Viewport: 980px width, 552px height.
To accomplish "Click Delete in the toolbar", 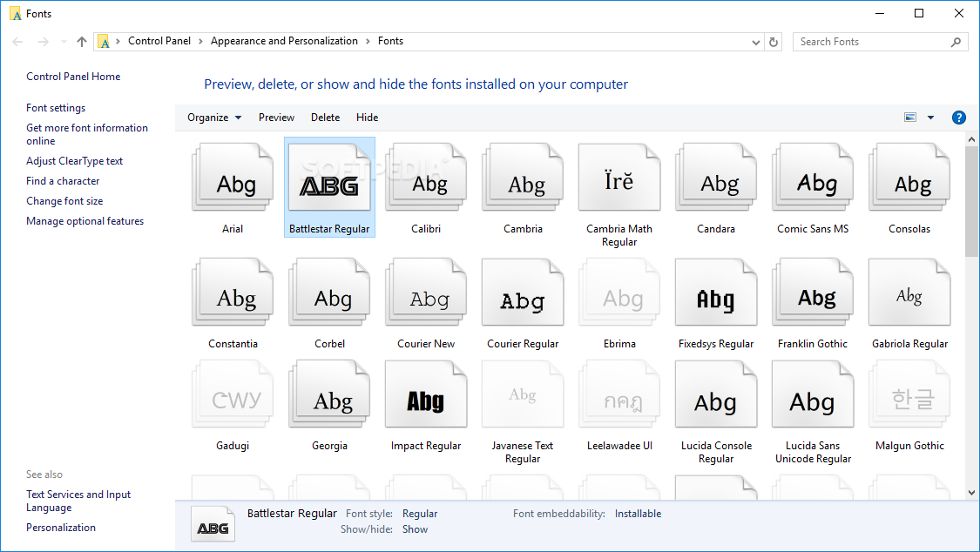I will tap(326, 118).
